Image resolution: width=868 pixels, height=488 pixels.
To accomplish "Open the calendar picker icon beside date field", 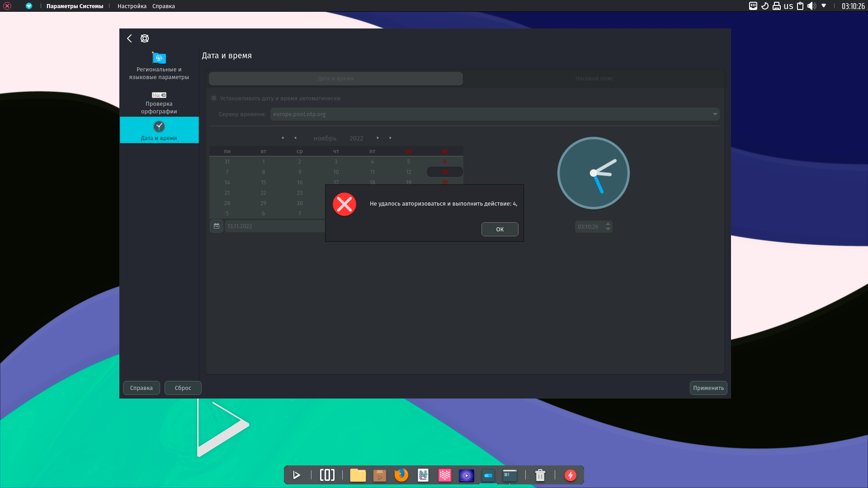I will click(217, 226).
